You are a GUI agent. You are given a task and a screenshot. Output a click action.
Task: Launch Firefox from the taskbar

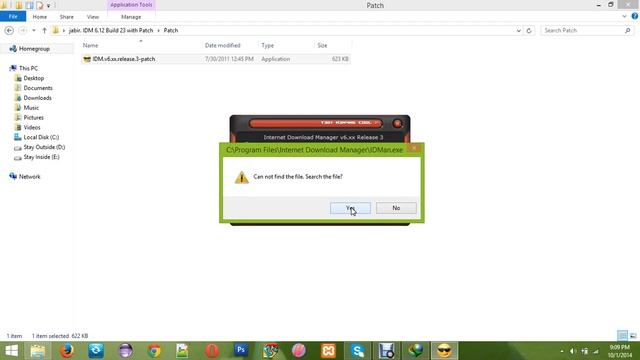67,351
